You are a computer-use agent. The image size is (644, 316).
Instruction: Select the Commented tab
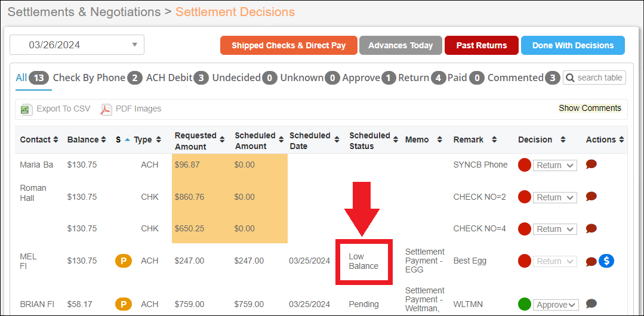tap(523, 78)
